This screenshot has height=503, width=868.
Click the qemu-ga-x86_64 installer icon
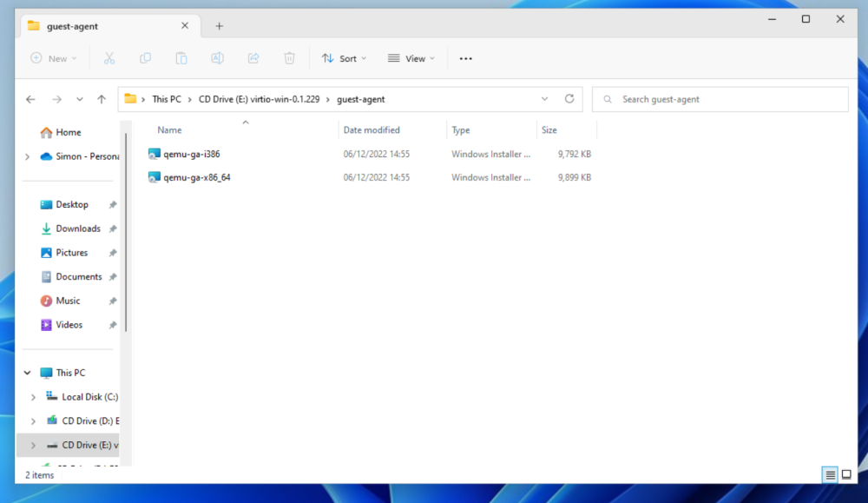[x=154, y=177]
